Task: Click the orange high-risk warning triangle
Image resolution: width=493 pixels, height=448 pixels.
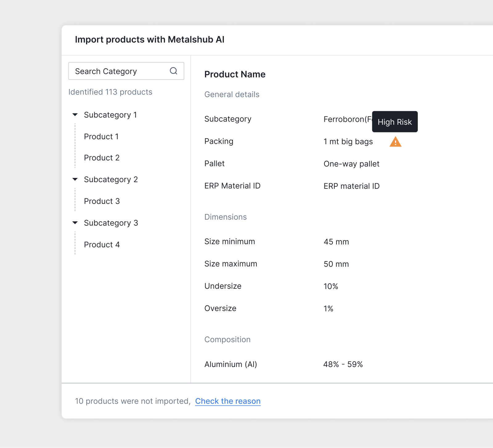Action: 395,141
